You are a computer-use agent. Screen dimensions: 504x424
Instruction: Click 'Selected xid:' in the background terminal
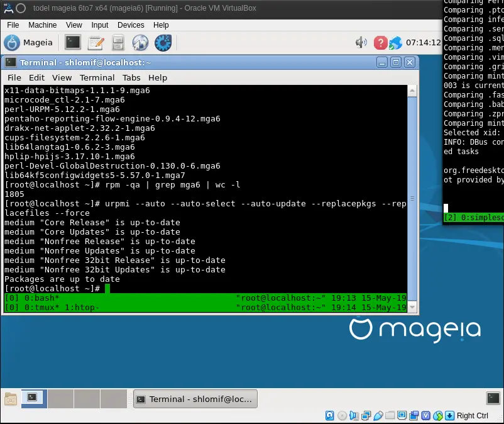[472, 133]
